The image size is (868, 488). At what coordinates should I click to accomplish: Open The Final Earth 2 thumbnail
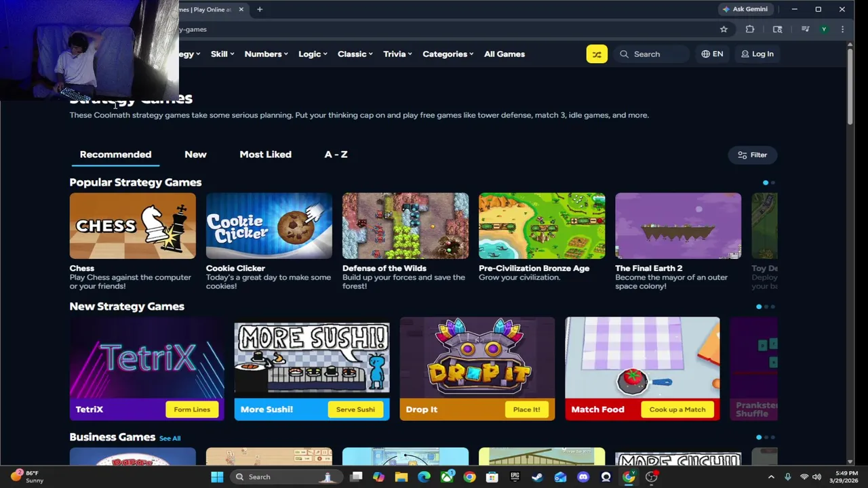click(678, 226)
